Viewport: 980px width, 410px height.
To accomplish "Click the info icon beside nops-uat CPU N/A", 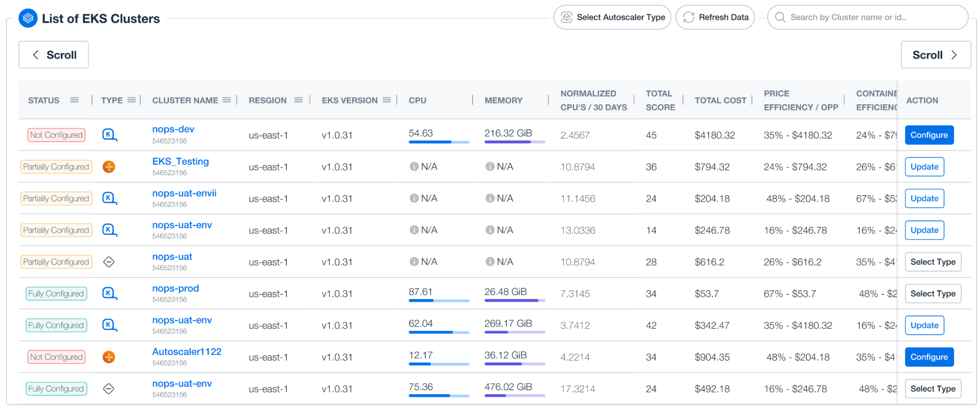I will click(414, 262).
